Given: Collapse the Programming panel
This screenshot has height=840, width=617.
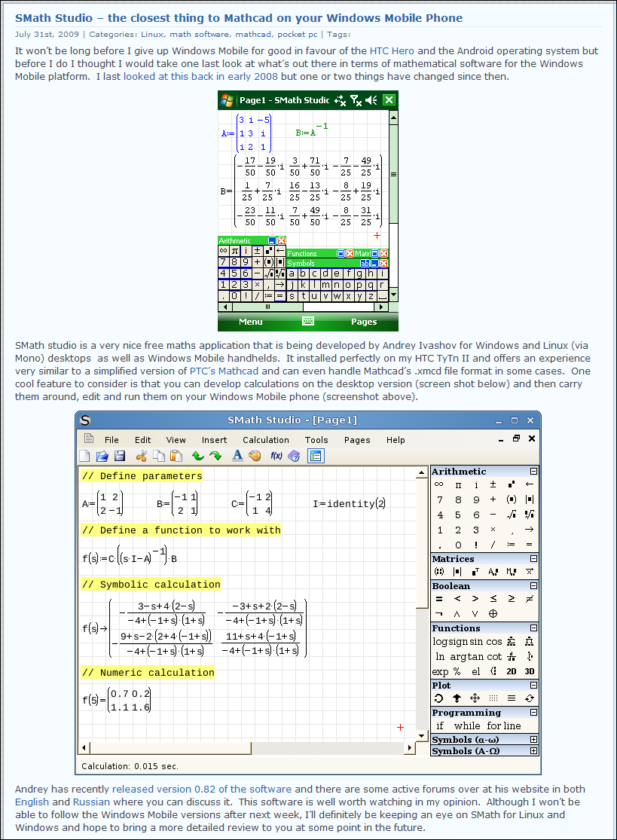Looking at the screenshot, I should coord(534,713).
